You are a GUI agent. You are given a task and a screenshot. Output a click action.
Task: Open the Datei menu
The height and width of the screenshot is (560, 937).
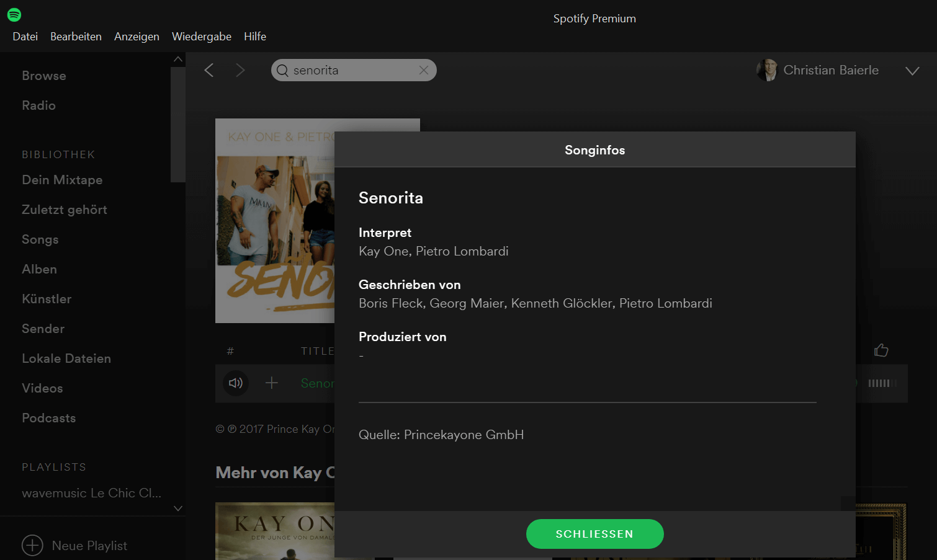tap(25, 37)
